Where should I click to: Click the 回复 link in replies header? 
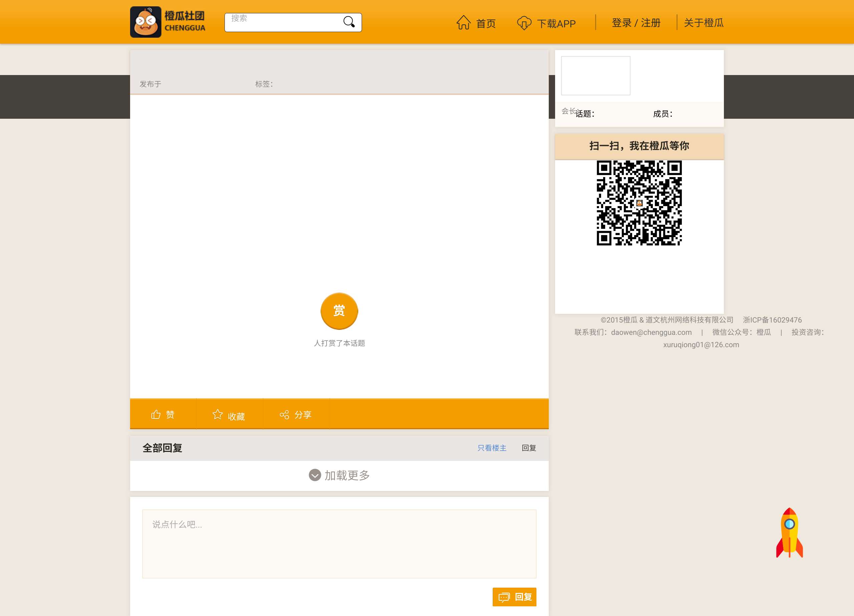click(529, 448)
